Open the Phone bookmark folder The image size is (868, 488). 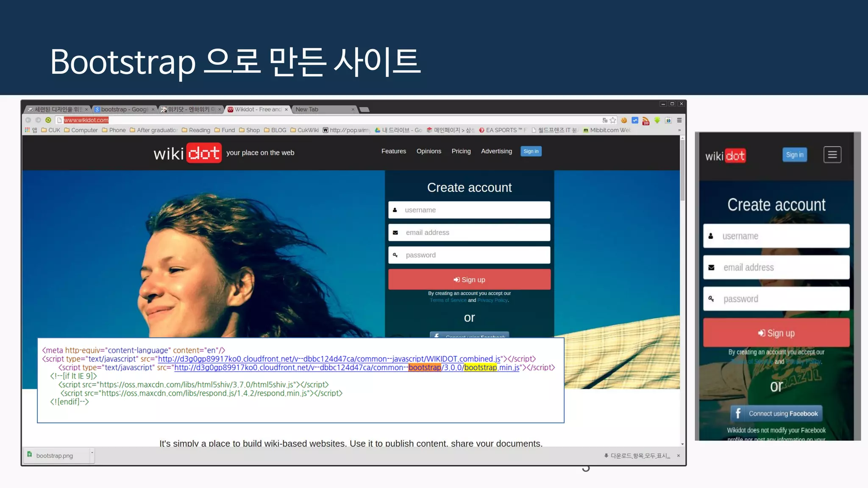click(x=114, y=130)
